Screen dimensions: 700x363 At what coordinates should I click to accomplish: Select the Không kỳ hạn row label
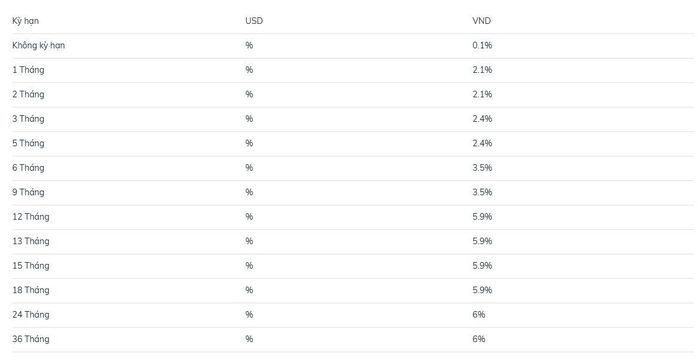[38, 46]
